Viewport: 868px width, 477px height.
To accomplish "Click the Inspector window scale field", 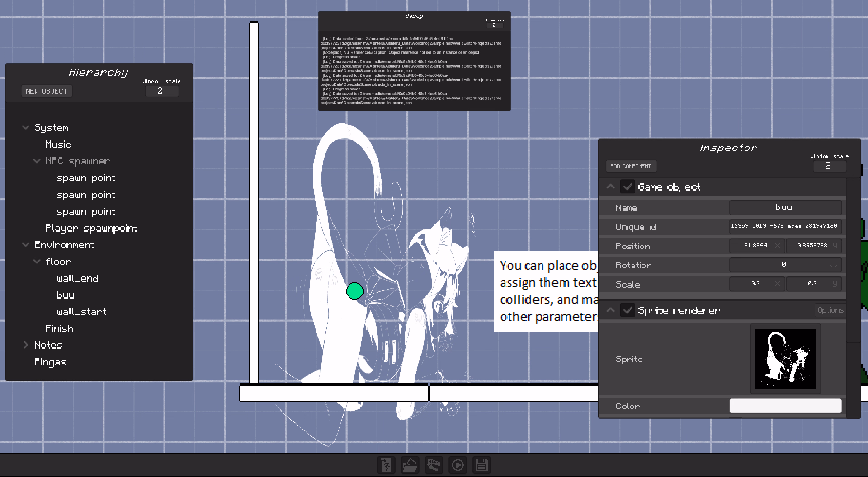I will [x=830, y=166].
